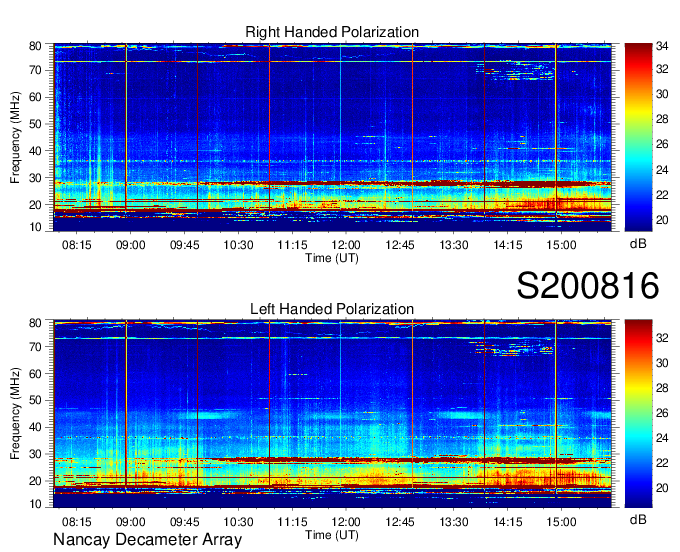The image size is (680, 552).
Task: Click the dB unit label of Right Handed colorbar
Action: coord(638,244)
